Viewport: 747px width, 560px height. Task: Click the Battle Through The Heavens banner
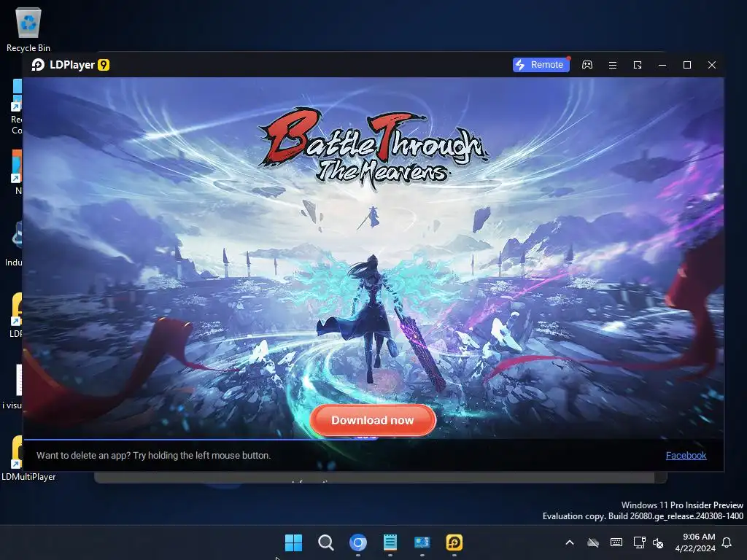coord(373,257)
